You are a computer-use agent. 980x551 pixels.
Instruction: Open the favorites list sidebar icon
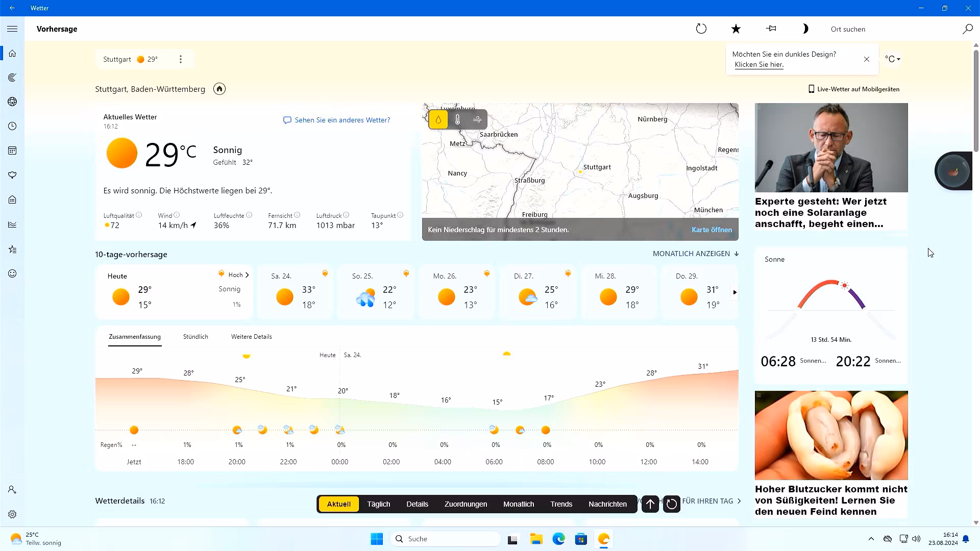tap(12, 249)
